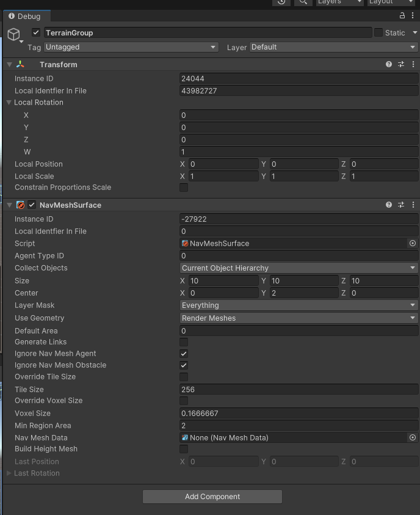
Task: Open the Tag dropdown showing Untagged
Action: pyautogui.click(x=131, y=47)
